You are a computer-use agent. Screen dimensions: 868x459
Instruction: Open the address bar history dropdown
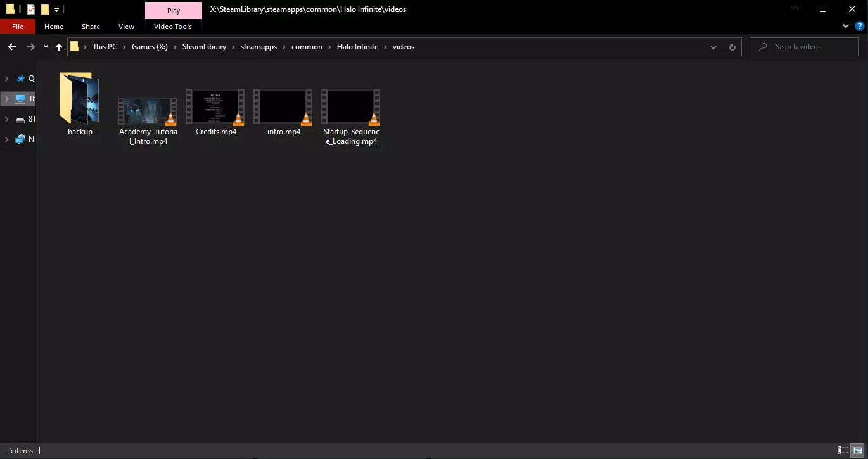pyautogui.click(x=713, y=47)
